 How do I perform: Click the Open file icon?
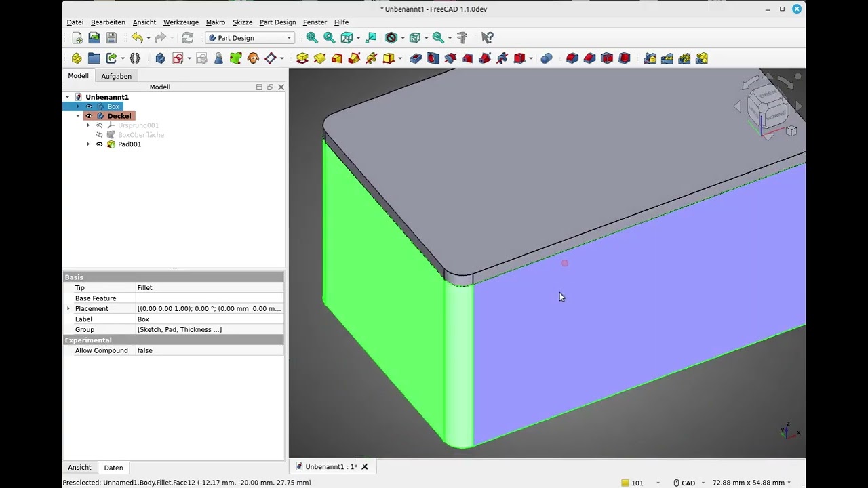94,38
